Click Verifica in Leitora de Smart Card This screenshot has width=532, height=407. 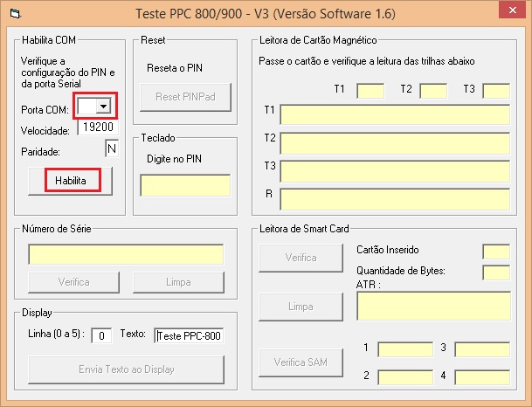click(301, 258)
